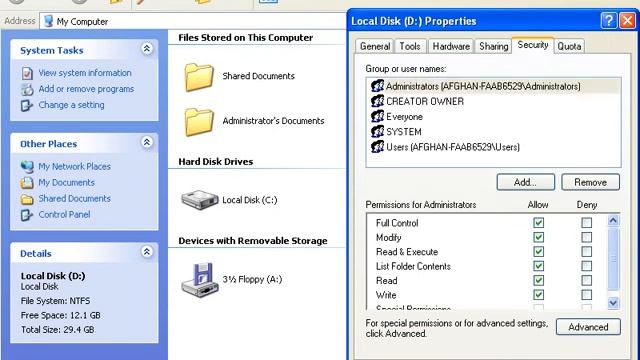Open My Documents link
The height and width of the screenshot is (360, 640).
67,182
